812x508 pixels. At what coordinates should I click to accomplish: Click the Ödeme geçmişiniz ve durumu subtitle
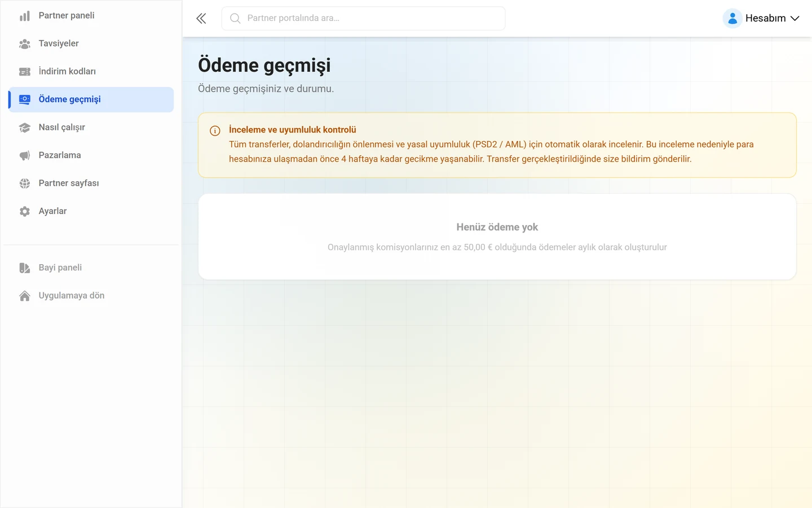266,89
